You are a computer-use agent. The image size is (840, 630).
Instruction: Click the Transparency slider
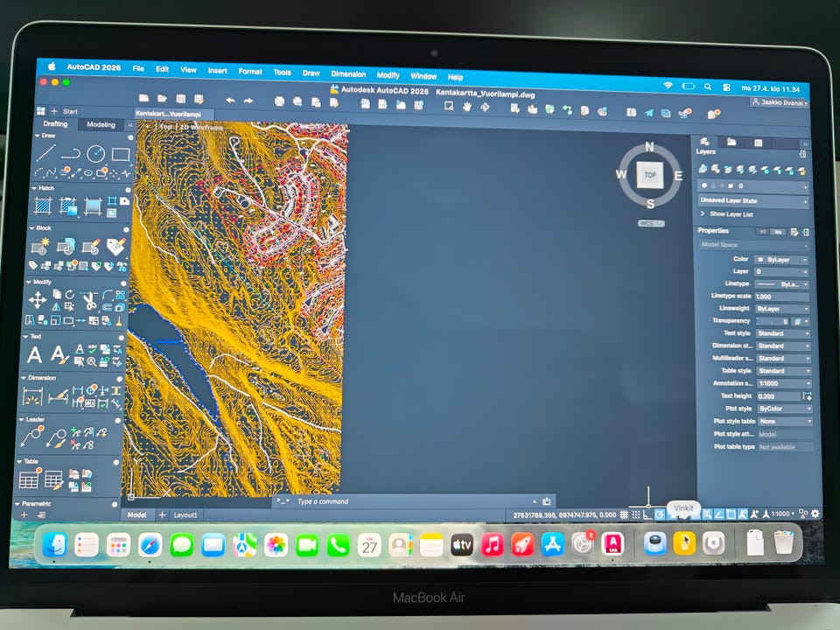[773, 321]
